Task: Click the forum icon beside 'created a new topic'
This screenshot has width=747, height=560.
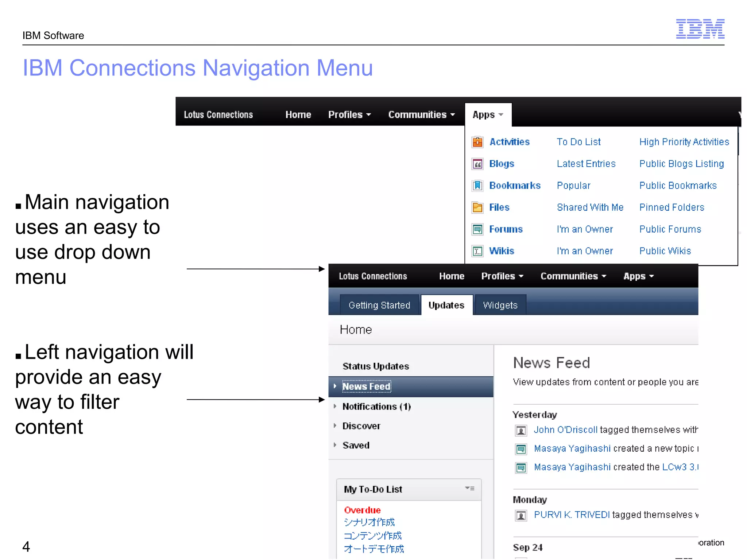Action: click(x=521, y=449)
